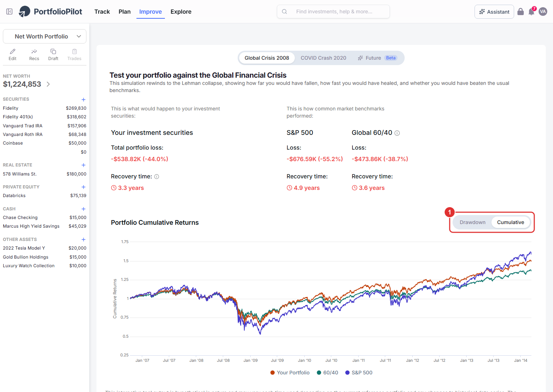This screenshot has width=553, height=392.
Task: Click the -$538.82K (-44.0%) loss value
Action: tap(139, 159)
